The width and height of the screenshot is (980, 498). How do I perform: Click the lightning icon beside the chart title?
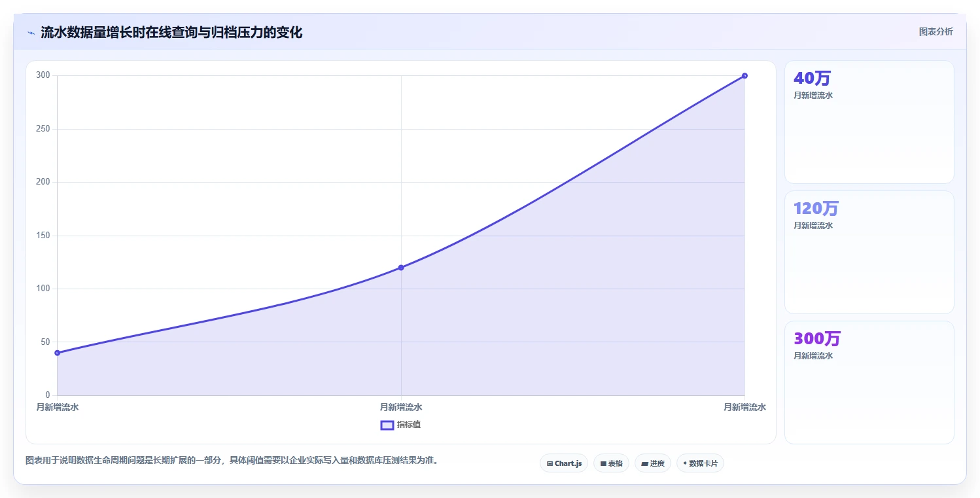coord(31,33)
